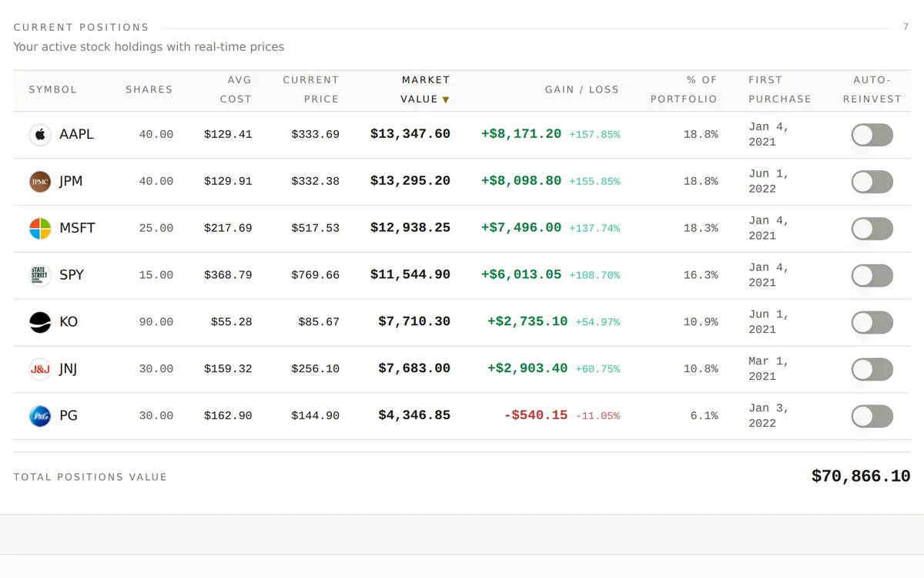Click JPM first purchase Jun 1, 2022

click(768, 181)
